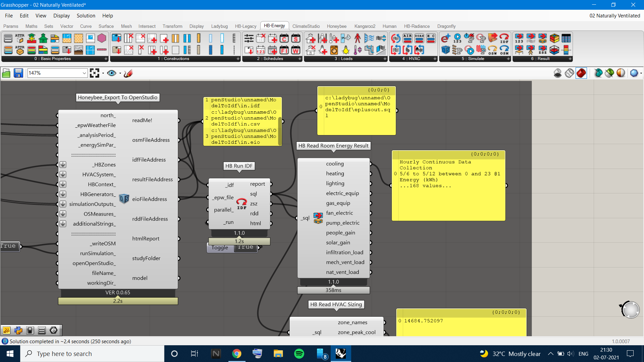Toggle the True boolean at canvas left edge

(x=9, y=246)
